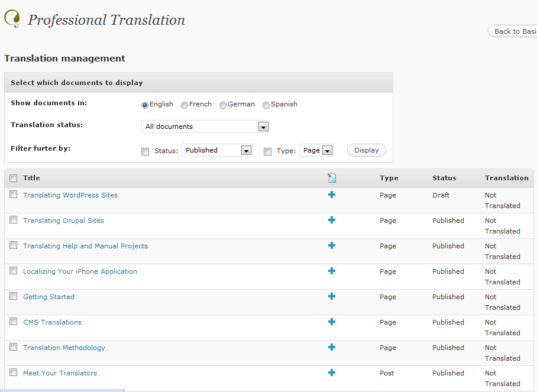Click plus icon for Getting Started row

pos(332,296)
